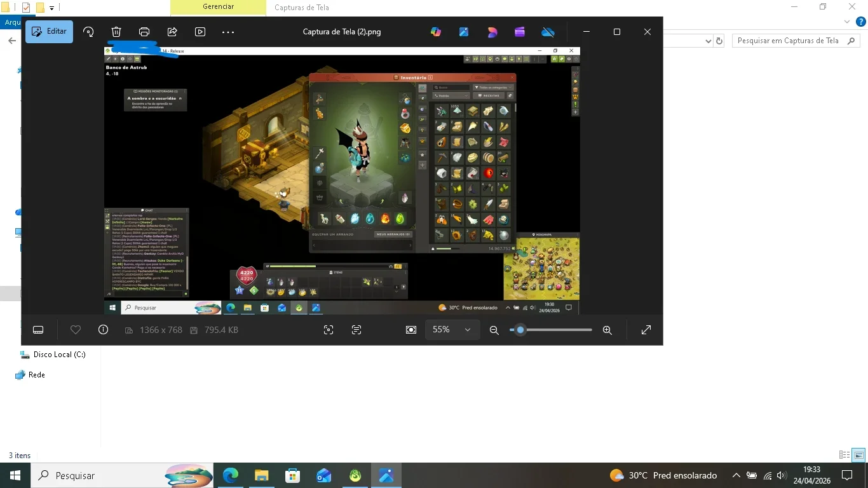Toggle the filmstrip view in Photos
This screenshot has width=868, height=488.
coord(38,330)
